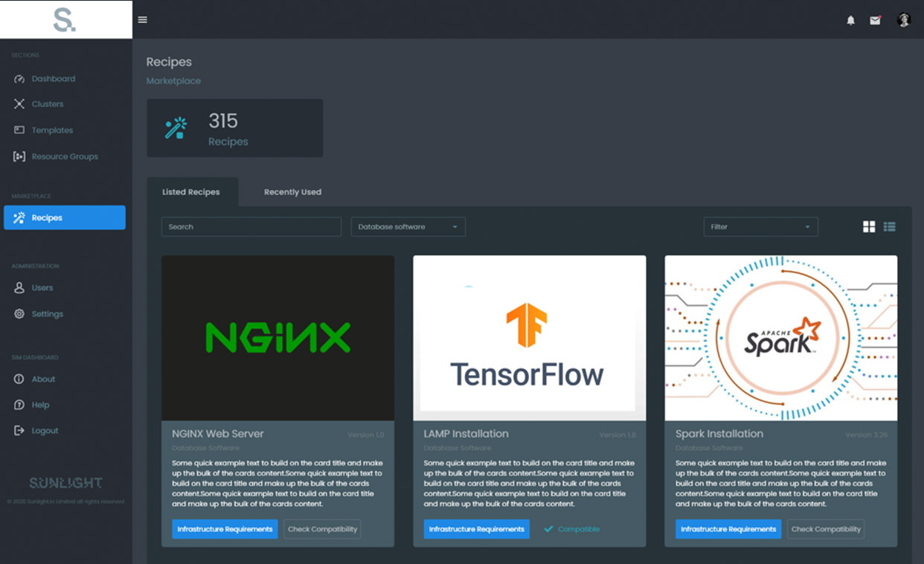Viewport: 924px width, 564px height.
Task: Open Resource Groups section
Action: [65, 156]
